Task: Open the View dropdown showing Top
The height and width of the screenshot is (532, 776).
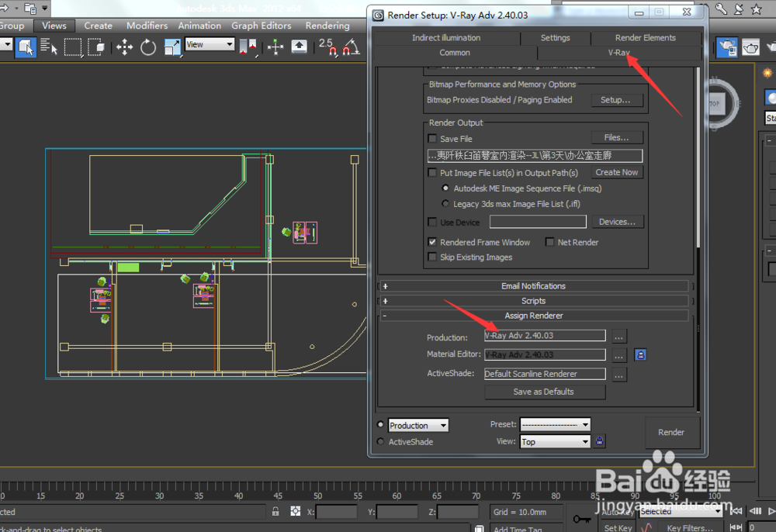Action: (555, 441)
